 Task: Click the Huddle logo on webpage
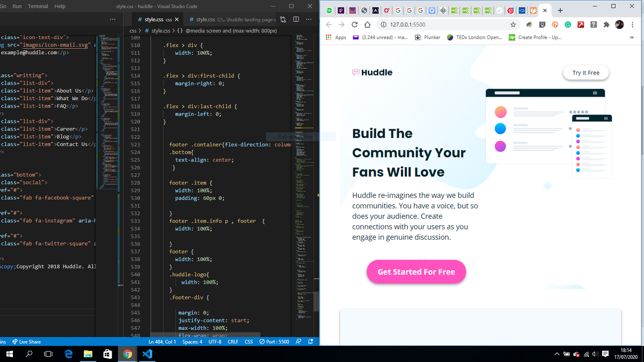coord(372,72)
